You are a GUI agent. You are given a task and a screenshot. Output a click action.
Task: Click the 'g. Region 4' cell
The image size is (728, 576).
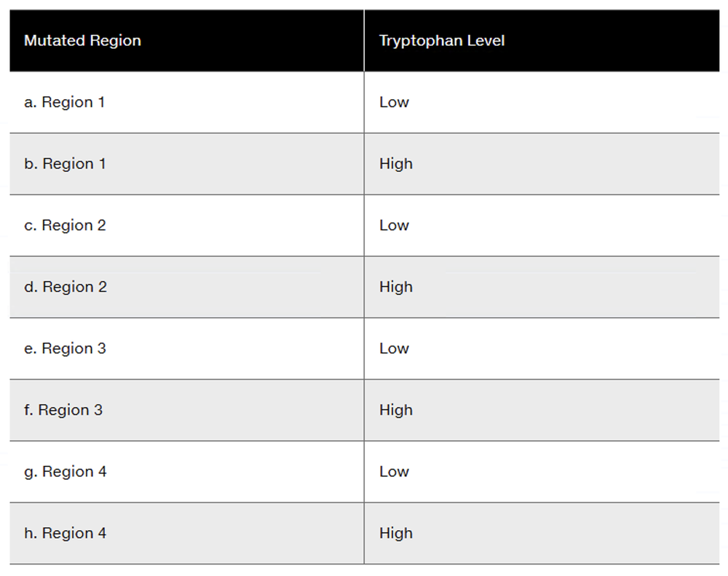tap(66, 472)
